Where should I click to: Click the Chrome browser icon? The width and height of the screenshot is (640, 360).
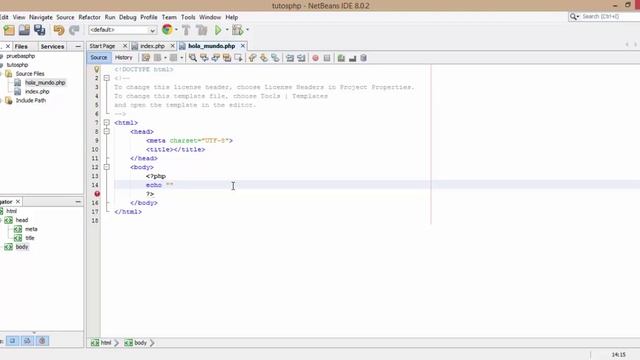pos(167,29)
